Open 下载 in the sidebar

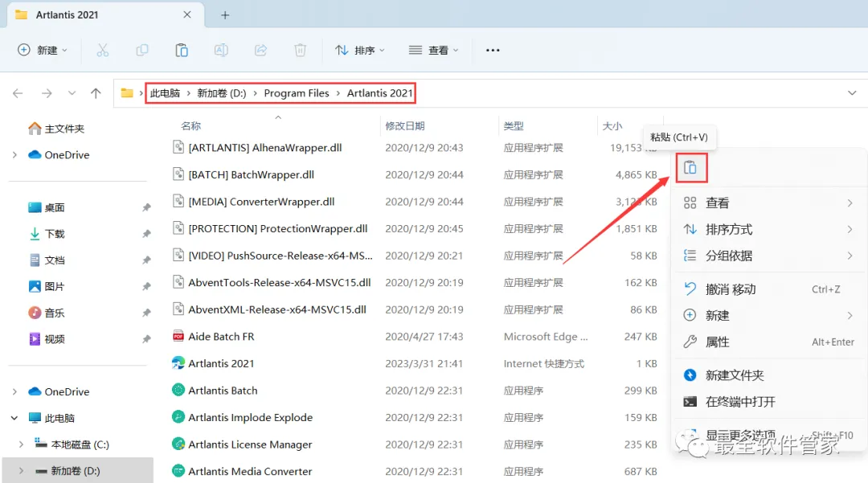(47, 234)
